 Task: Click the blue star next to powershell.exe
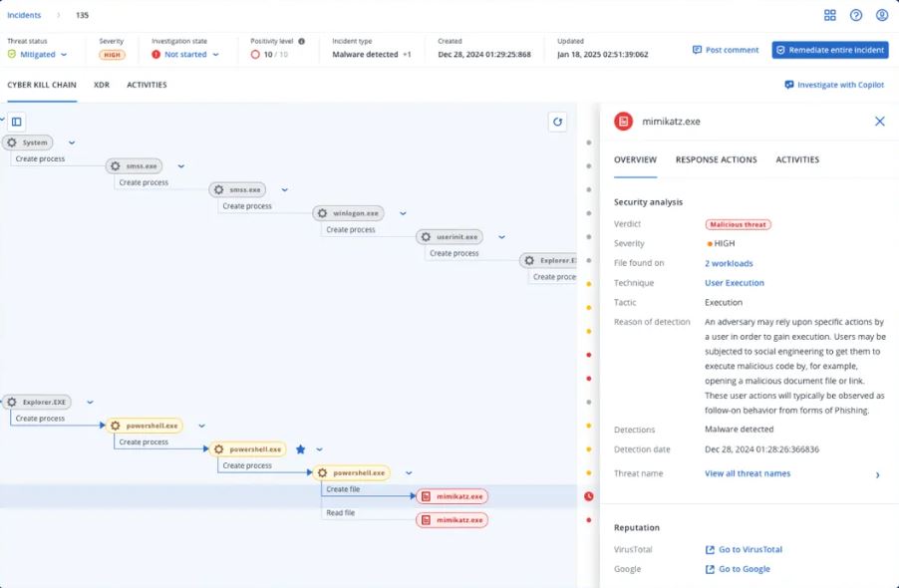pyautogui.click(x=300, y=449)
